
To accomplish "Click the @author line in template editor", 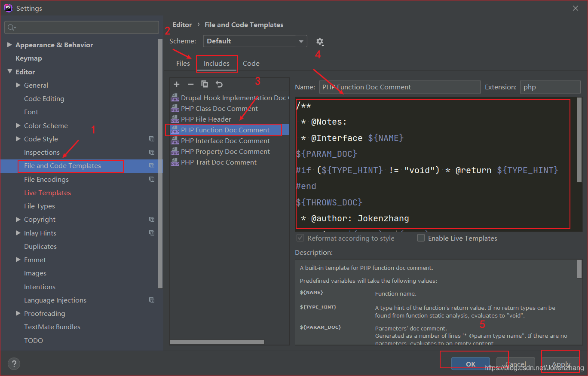I will (x=355, y=218).
